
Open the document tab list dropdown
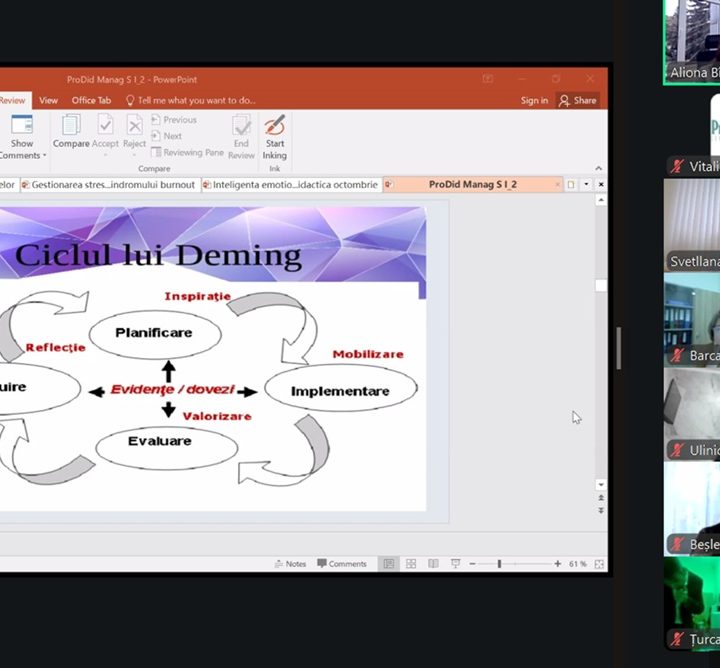(586, 185)
